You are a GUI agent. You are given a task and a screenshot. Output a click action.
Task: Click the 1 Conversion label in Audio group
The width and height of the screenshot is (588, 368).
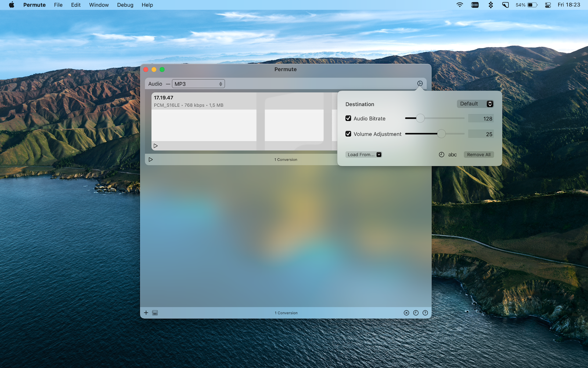286,160
